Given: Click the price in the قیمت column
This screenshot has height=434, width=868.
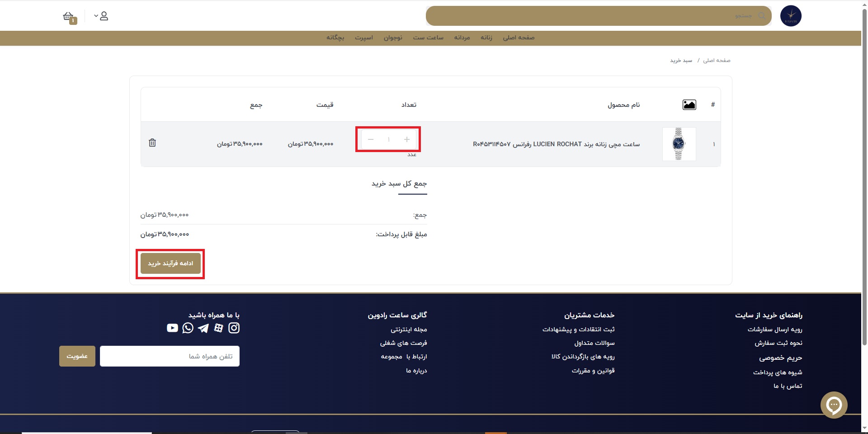Looking at the screenshot, I should (311, 144).
